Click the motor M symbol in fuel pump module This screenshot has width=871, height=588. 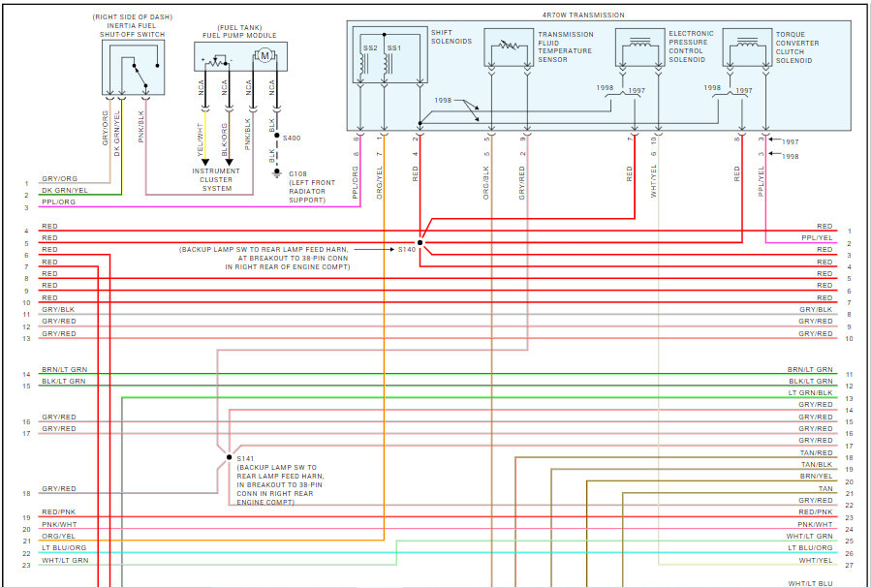coord(264,55)
